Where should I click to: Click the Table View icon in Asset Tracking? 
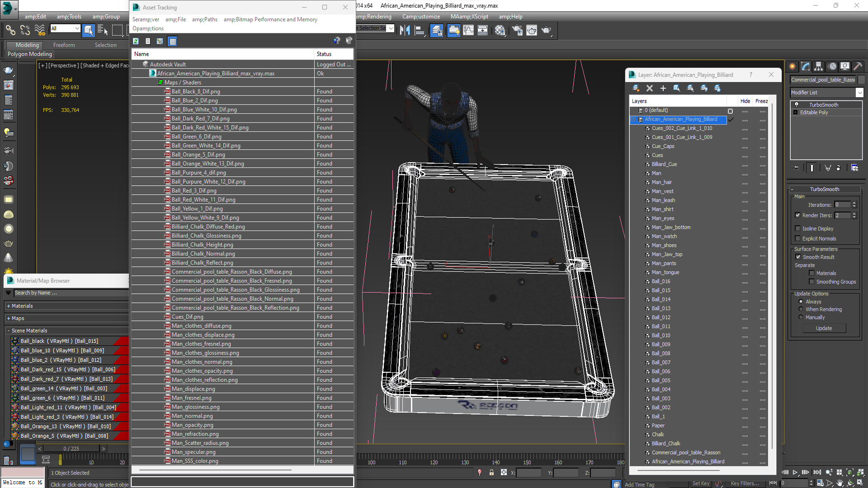(172, 41)
